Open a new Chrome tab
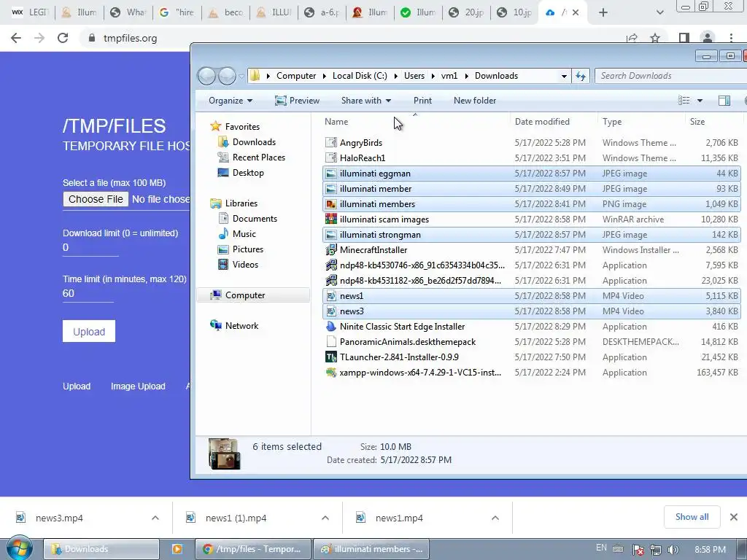This screenshot has height=560, width=747. [603, 12]
